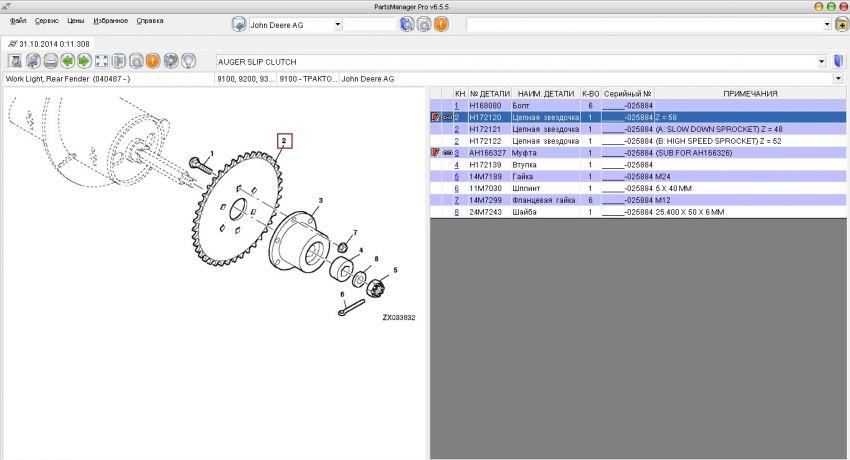Expand the top-right wide combo box arrow
This screenshot has height=460, width=850.
tap(827, 24)
